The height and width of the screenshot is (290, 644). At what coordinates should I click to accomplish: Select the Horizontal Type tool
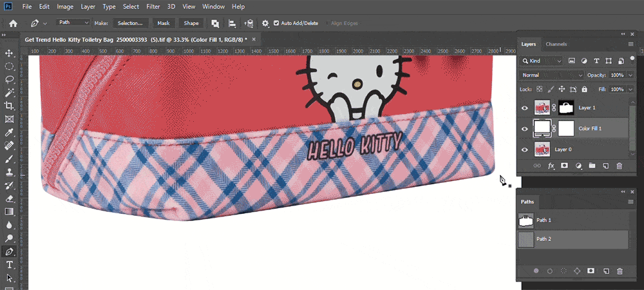9,264
